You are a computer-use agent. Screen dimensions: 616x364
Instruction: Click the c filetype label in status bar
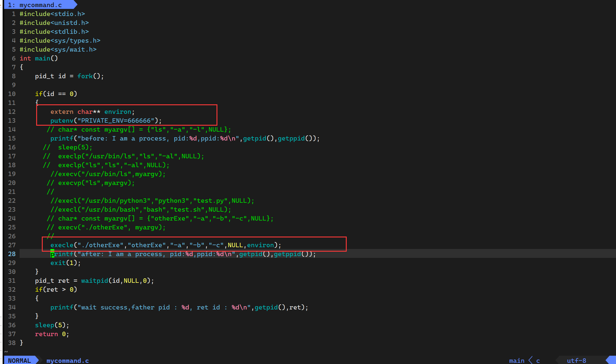[x=538, y=361]
